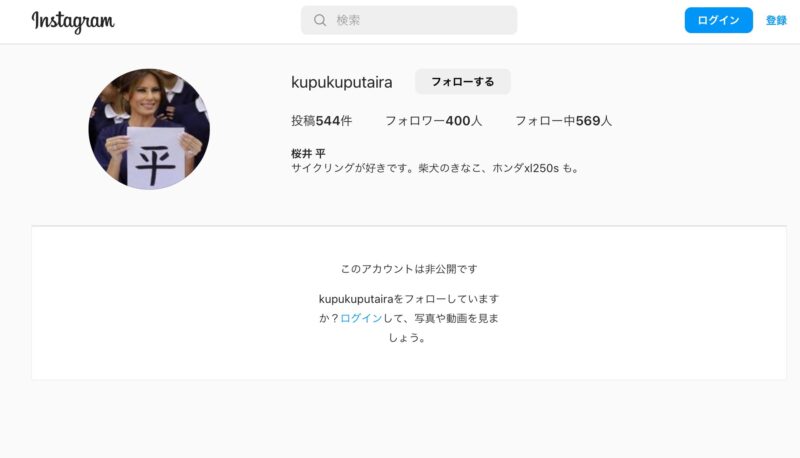800x458 pixels.
Task: Click the kupukuputairaをフォローしています text
Action: (409, 299)
